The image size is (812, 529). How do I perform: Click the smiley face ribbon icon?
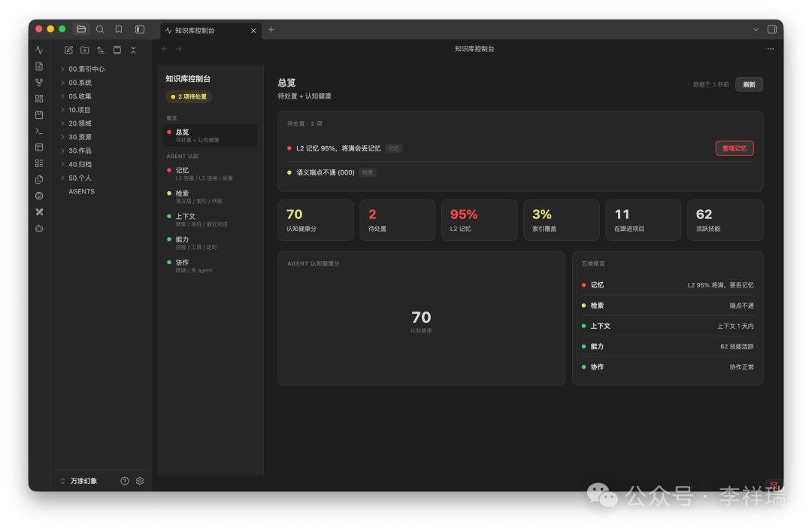click(39, 196)
